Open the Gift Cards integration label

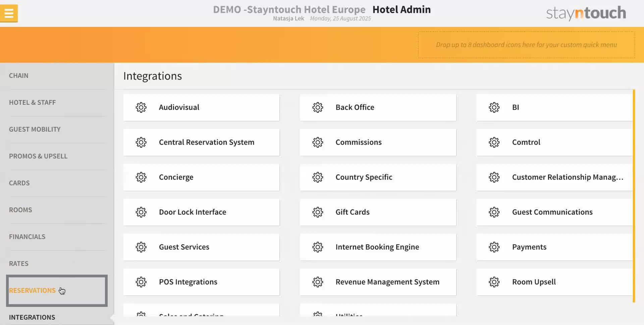pos(353,212)
